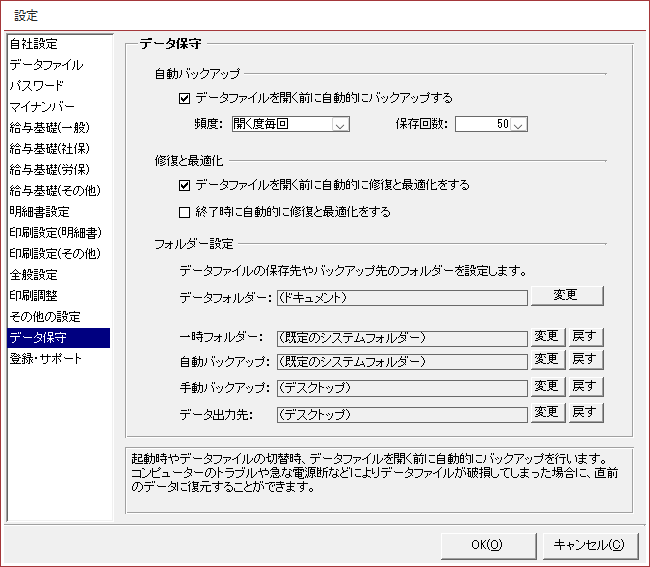The image size is (650, 567).
Task: Select 自社設定 in the sidebar
Action: point(34,44)
